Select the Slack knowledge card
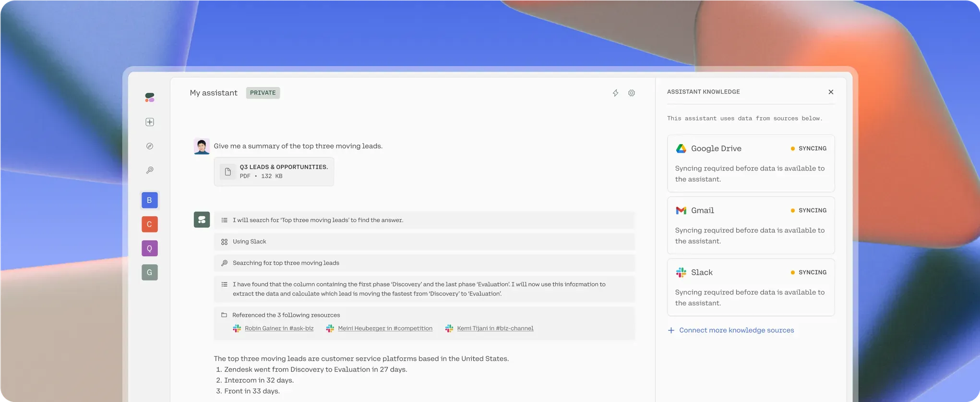The height and width of the screenshot is (402, 980). click(751, 287)
